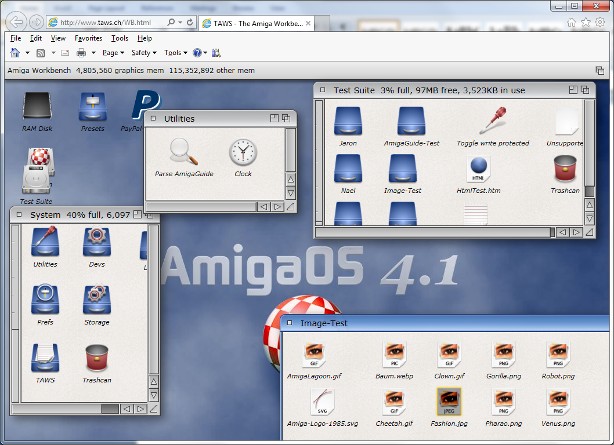Open the Clock utility icon

(242, 153)
